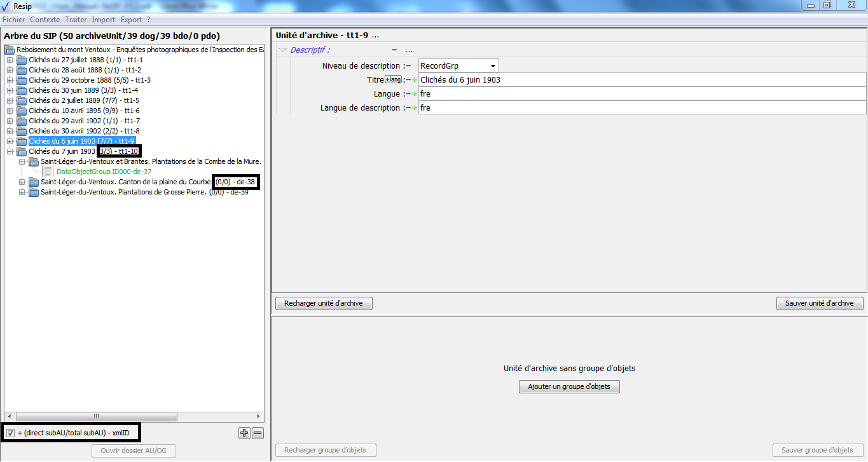Open the Traiter menu
868x462 pixels.
tap(76, 20)
